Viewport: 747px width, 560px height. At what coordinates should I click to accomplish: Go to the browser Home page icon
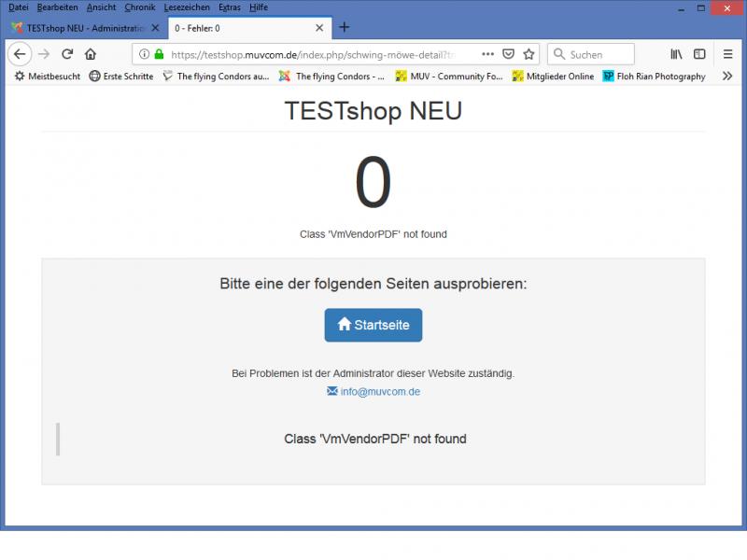pos(91,54)
